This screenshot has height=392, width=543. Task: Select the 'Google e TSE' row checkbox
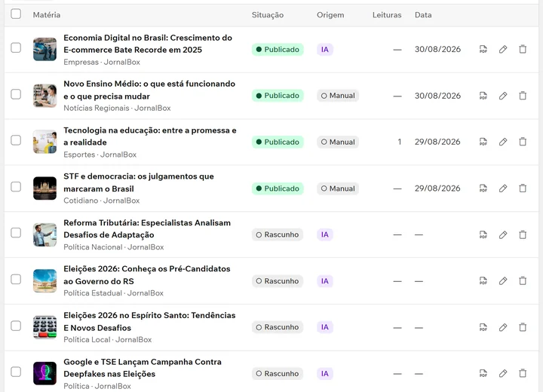(16, 372)
